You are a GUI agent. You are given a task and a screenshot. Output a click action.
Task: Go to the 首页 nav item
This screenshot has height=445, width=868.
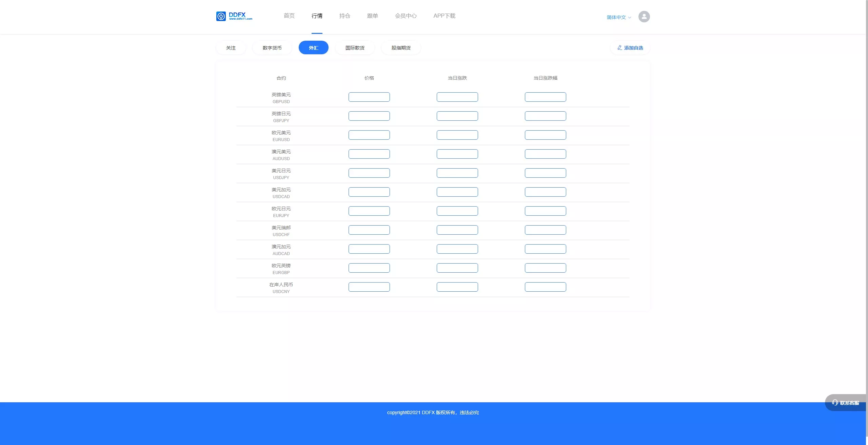(289, 16)
